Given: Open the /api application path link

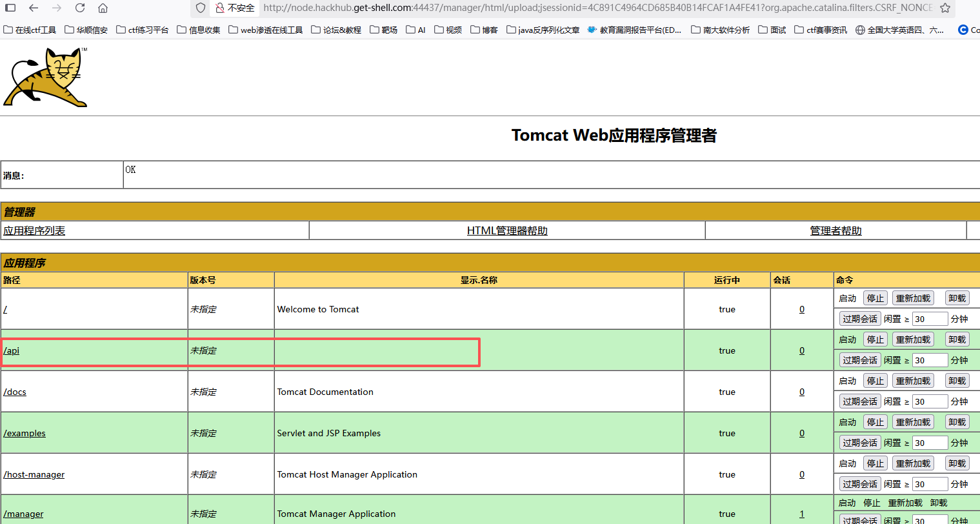Looking at the screenshot, I should [12, 350].
